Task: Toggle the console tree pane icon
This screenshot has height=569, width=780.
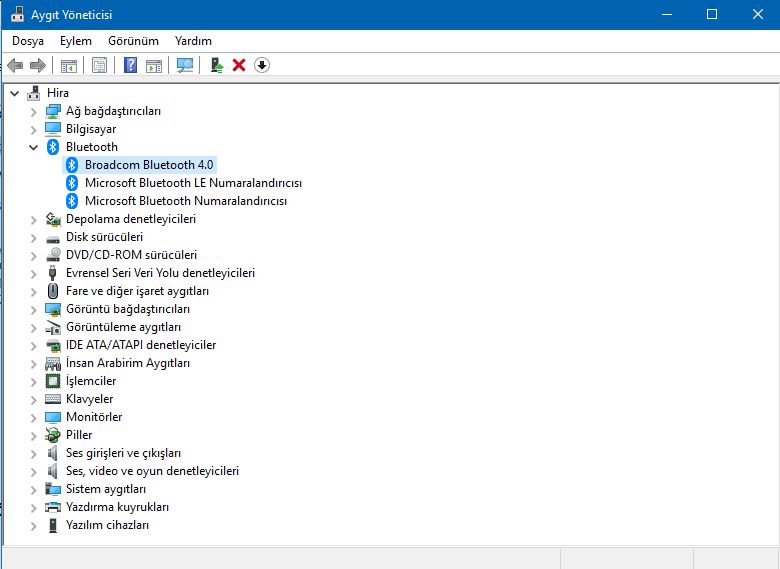Action: point(69,65)
